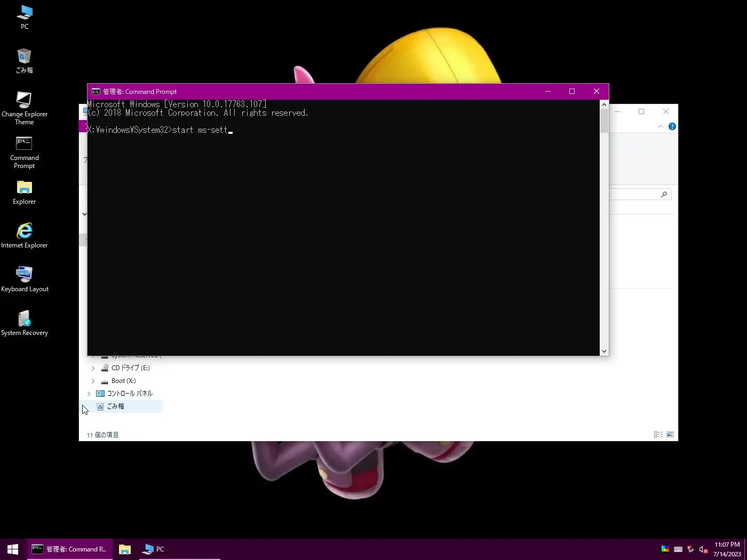The height and width of the screenshot is (560, 747).
Task: Select the Command Prompt taskbar button
Action: coord(70,549)
